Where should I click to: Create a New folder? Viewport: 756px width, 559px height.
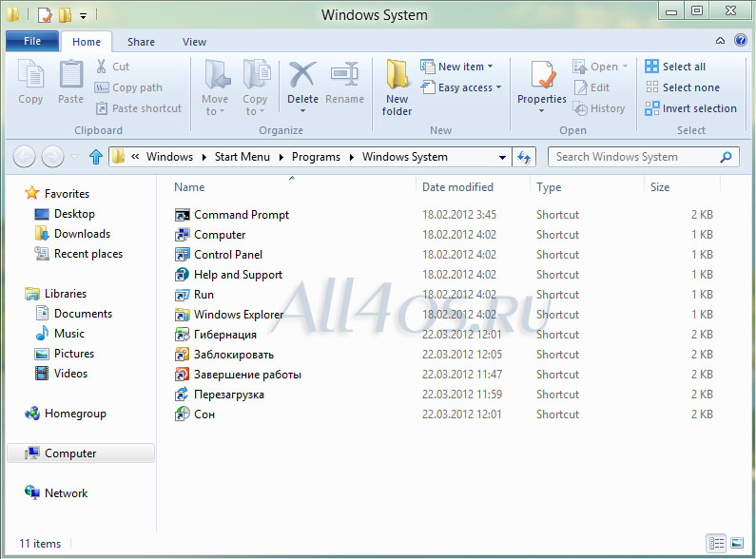pyautogui.click(x=397, y=87)
